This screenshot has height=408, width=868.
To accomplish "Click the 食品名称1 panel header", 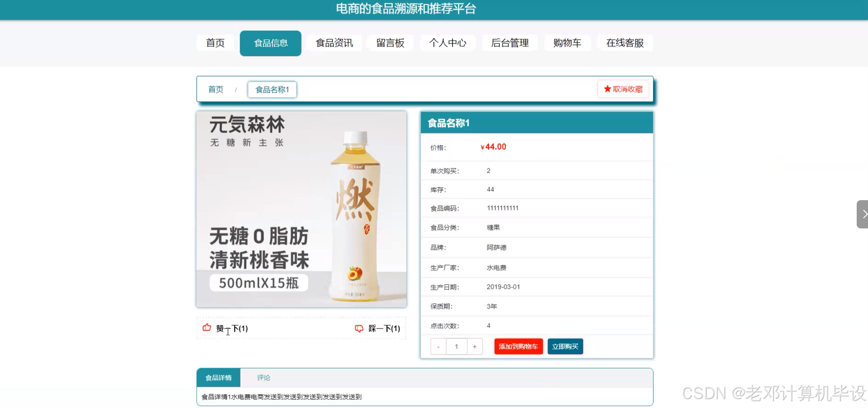I will tap(537, 123).
